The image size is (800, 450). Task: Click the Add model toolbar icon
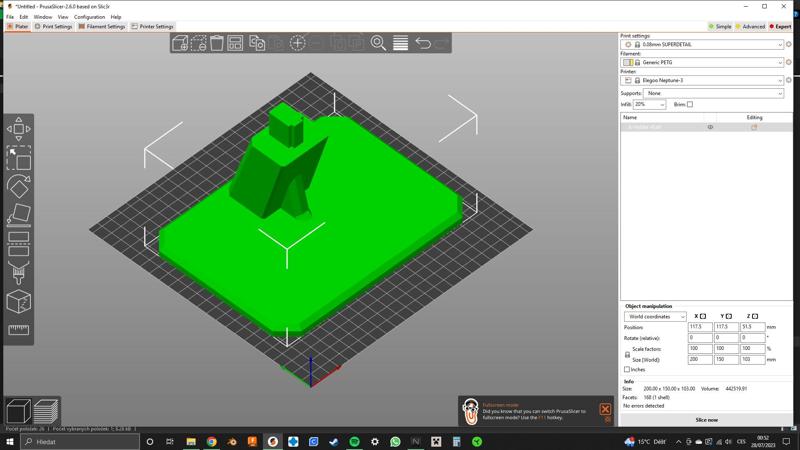click(x=180, y=43)
